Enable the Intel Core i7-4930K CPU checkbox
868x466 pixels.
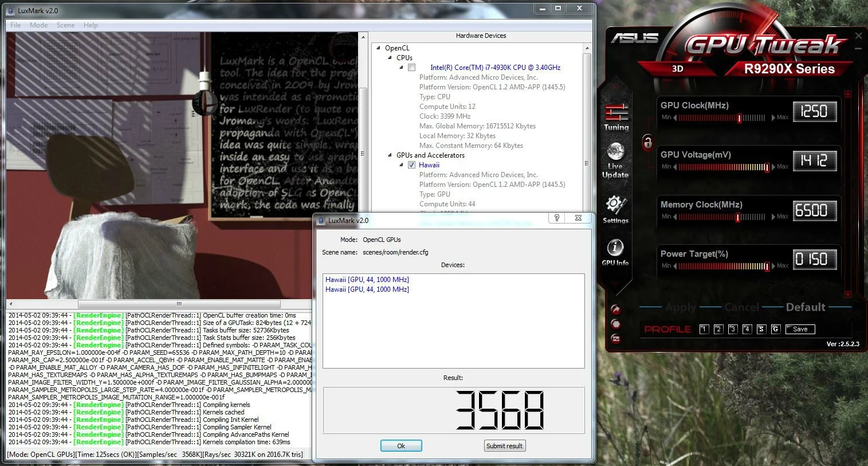pyautogui.click(x=411, y=68)
